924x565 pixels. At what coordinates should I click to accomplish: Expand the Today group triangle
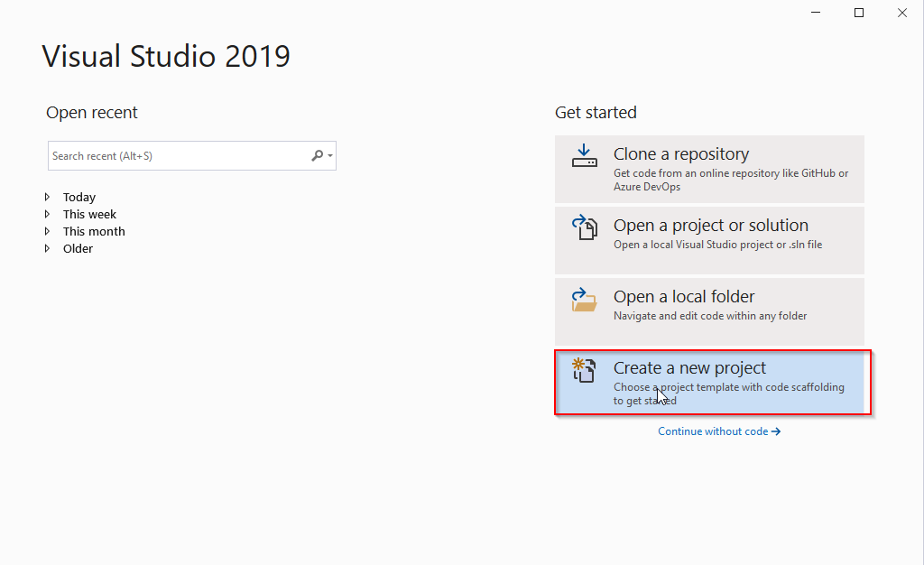[x=48, y=197]
